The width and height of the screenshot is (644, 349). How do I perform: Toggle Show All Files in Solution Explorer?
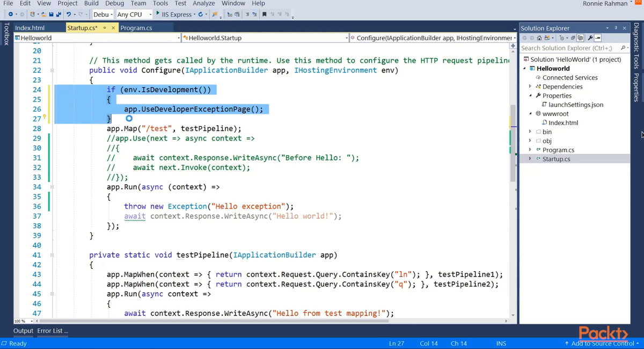pyautogui.click(x=580, y=38)
